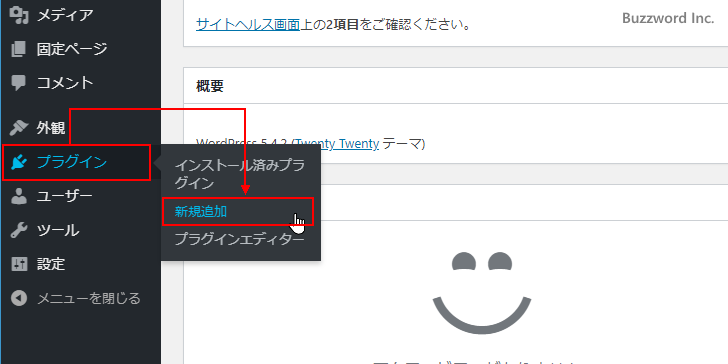Click the Media camera icon in sidebar
Image resolution: width=728 pixels, height=364 pixels.
(19, 16)
